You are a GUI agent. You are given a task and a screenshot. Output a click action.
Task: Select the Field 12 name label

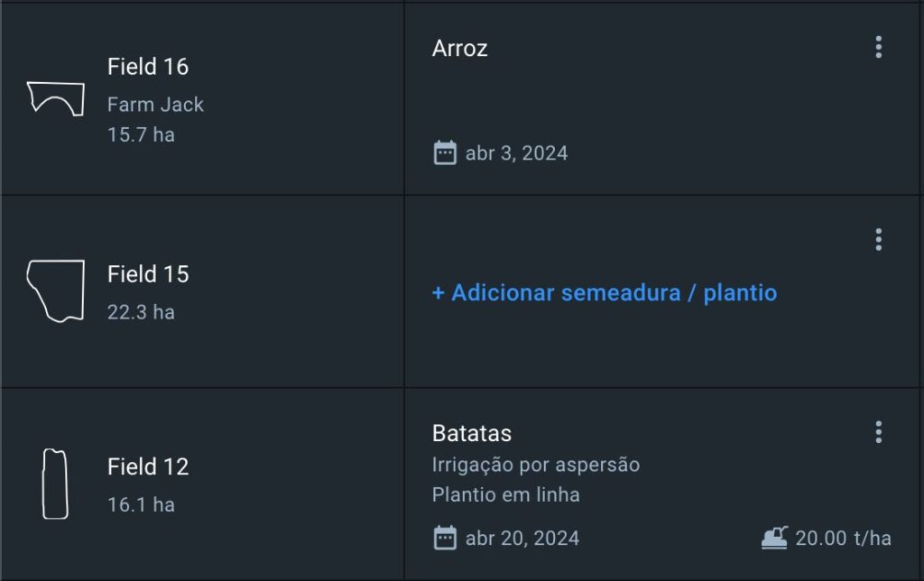pos(148,467)
